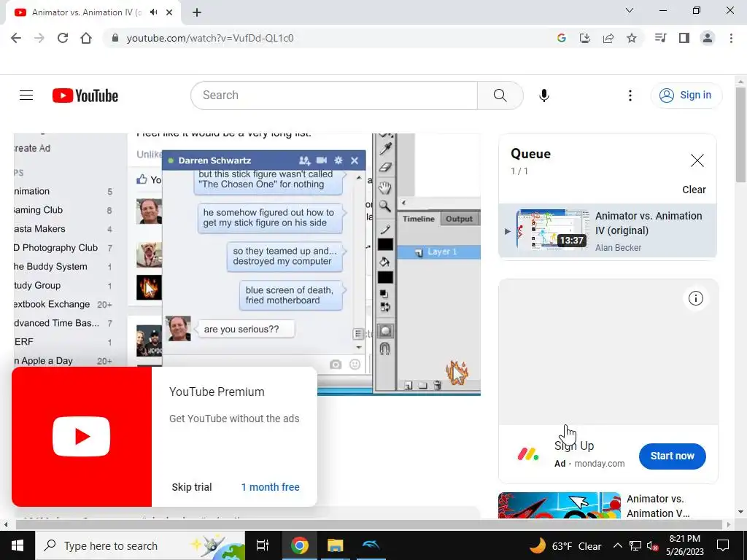View site info via padlock icon
Screen dimensions: 747x560
(115, 38)
